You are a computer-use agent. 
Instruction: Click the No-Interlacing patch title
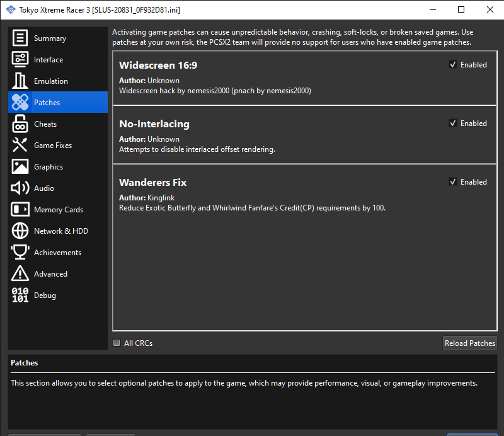tap(154, 123)
